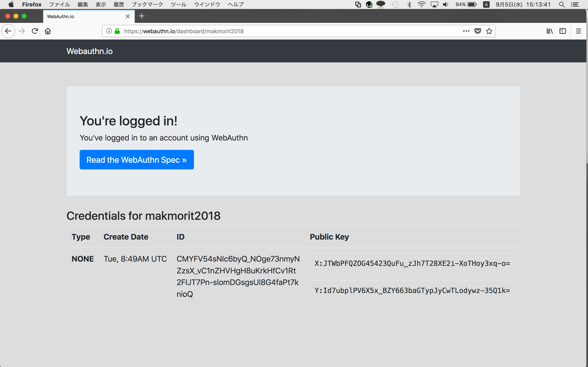Toggle the browser sidebar
Screen dimensions: 588x367
click(563, 31)
